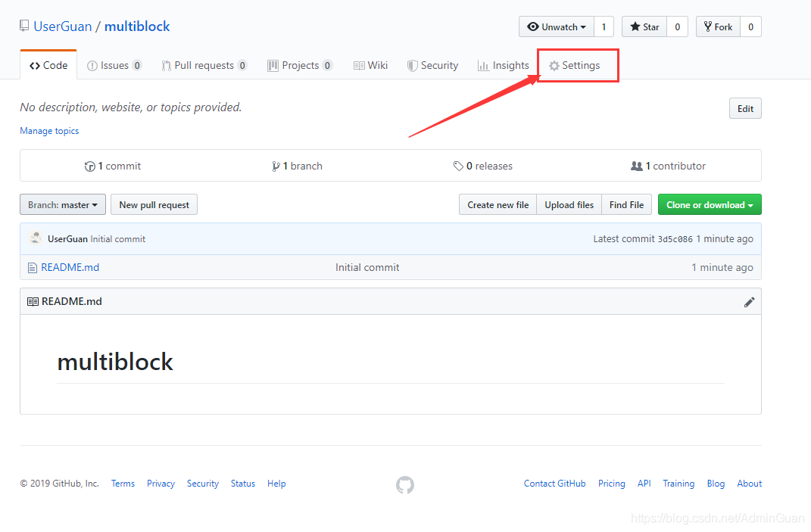Open the footer Status link
Viewport: 811px width, 532px height.
coord(243,484)
